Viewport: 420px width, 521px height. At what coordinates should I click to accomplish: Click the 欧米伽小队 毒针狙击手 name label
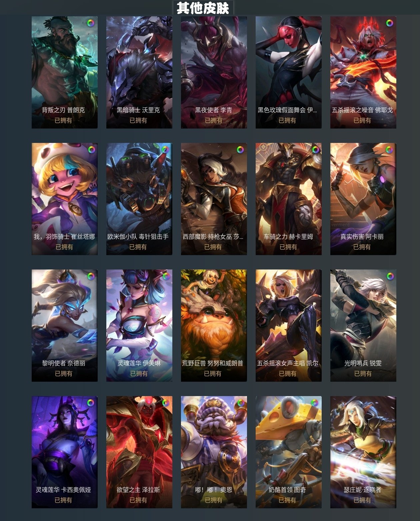(x=138, y=237)
